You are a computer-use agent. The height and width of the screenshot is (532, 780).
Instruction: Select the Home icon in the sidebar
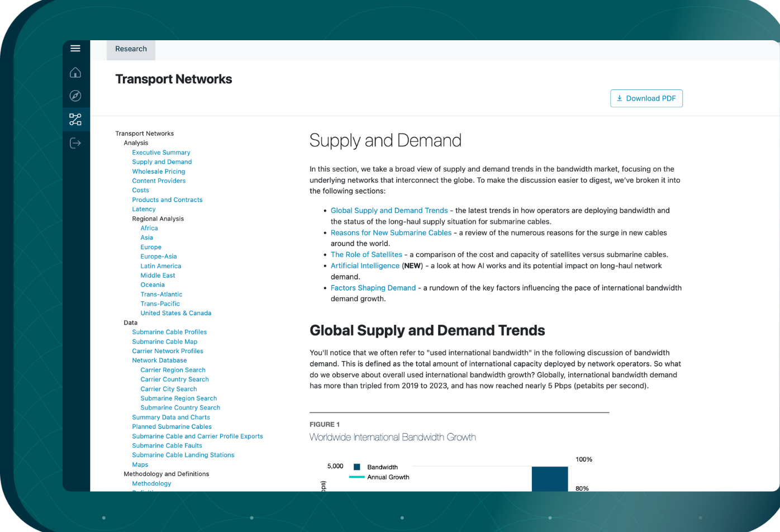(x=75, y=72)
